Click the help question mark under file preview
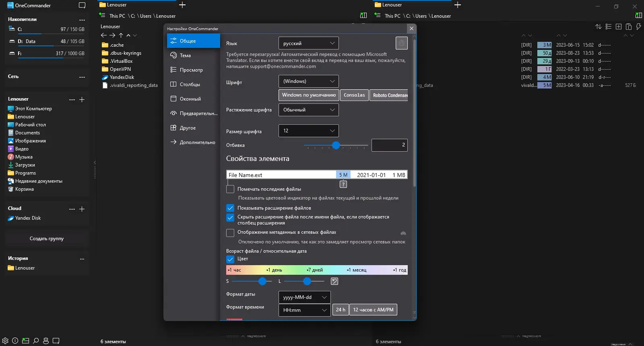The width and height of the screenshot is (644, 346). pos(343,184)
